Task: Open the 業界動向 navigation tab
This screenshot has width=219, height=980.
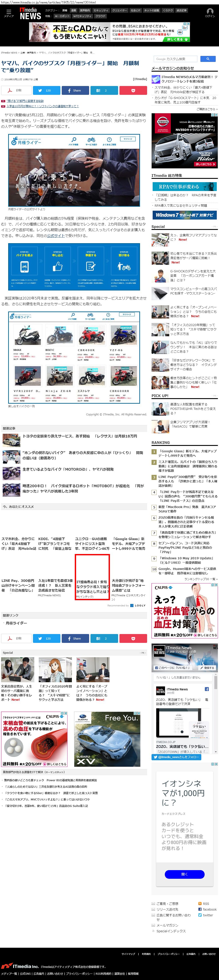Action: (85, 11)
